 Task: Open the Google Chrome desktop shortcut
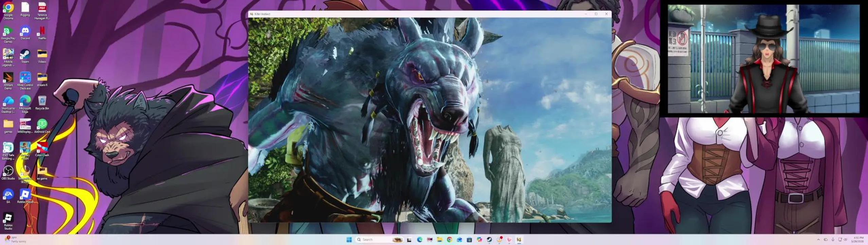8,11
